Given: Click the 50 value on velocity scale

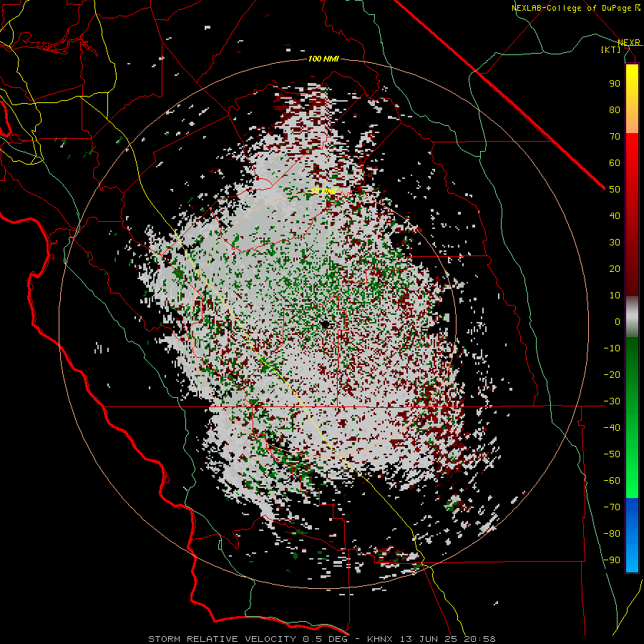Looking at the screenshot, I should click(x=615, y=190).
